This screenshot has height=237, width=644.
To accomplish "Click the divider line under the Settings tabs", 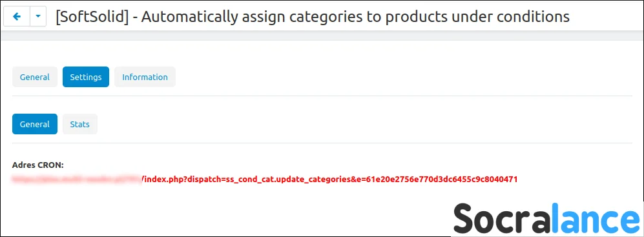I will coord(322,96).
